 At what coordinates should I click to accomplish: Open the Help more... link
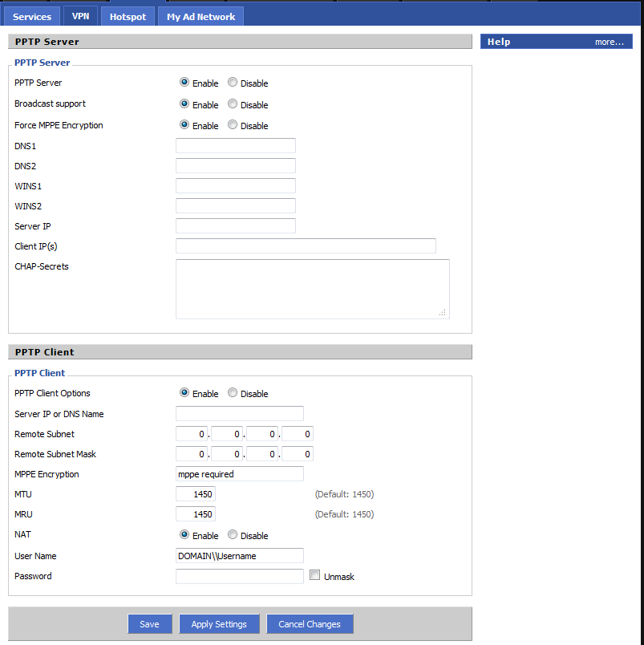pyautogui.click(x=609, y=41)
